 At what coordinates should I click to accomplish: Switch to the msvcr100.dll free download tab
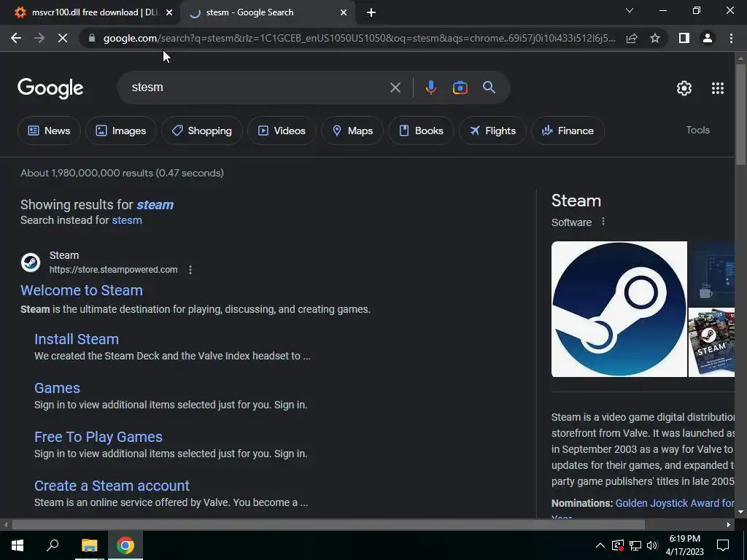[90, 12]
